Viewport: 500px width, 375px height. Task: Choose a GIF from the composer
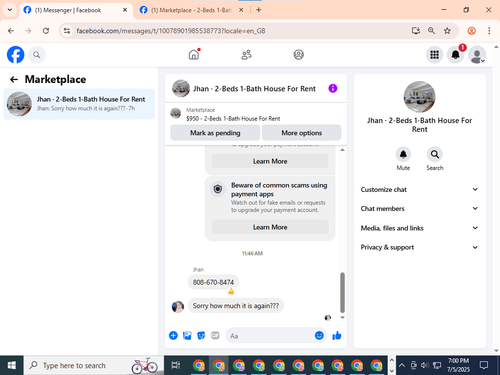(215, 335)
